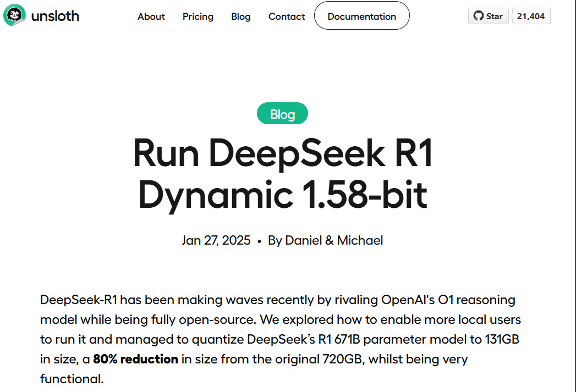Screen dimensions: 576x392
Task: Open the About page
Action: pos(151,16)
